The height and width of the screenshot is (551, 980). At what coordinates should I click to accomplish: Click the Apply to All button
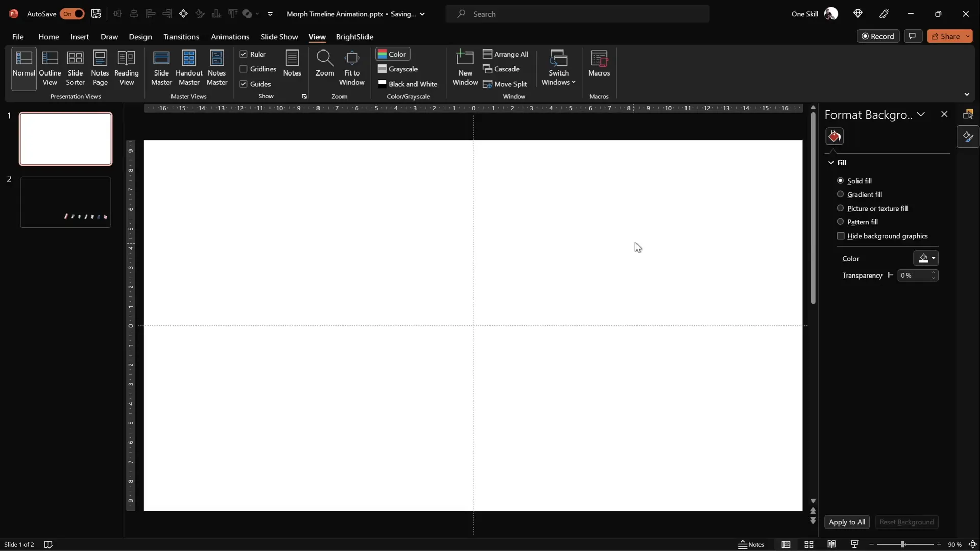pos(847,522)
